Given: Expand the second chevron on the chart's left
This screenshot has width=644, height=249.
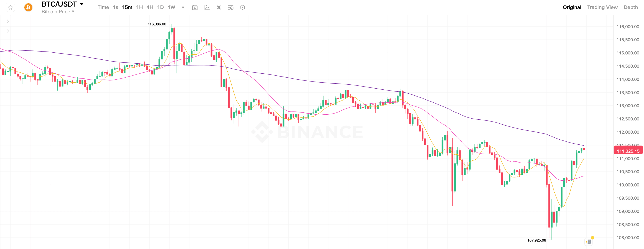Looking at the screenshot, I should (8, 31).
